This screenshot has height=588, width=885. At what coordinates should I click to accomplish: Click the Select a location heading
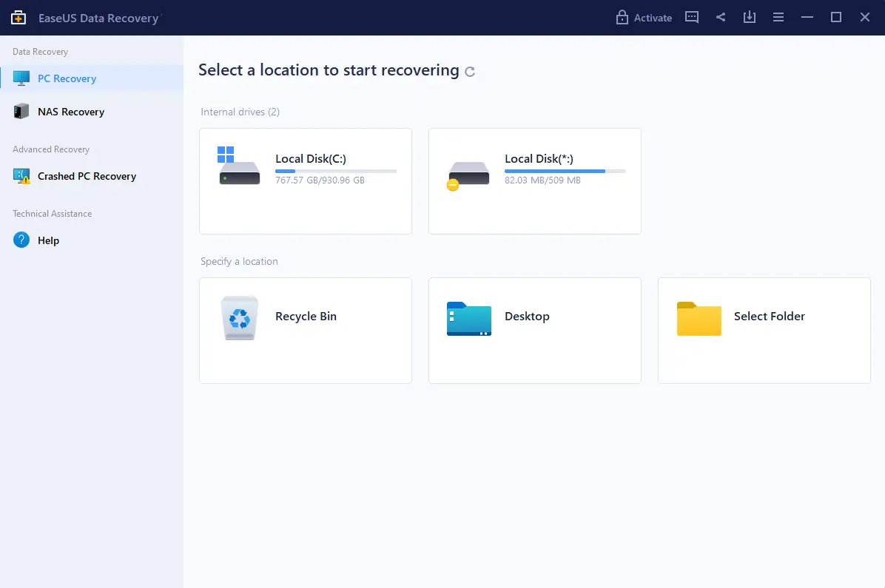[329, 70]
